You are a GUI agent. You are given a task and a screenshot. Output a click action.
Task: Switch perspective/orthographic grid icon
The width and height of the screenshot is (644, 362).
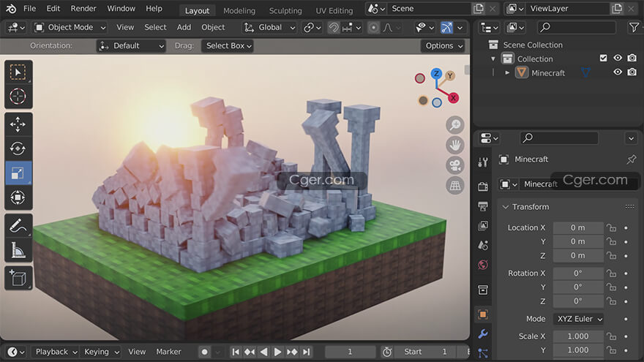tap(454, 186)
